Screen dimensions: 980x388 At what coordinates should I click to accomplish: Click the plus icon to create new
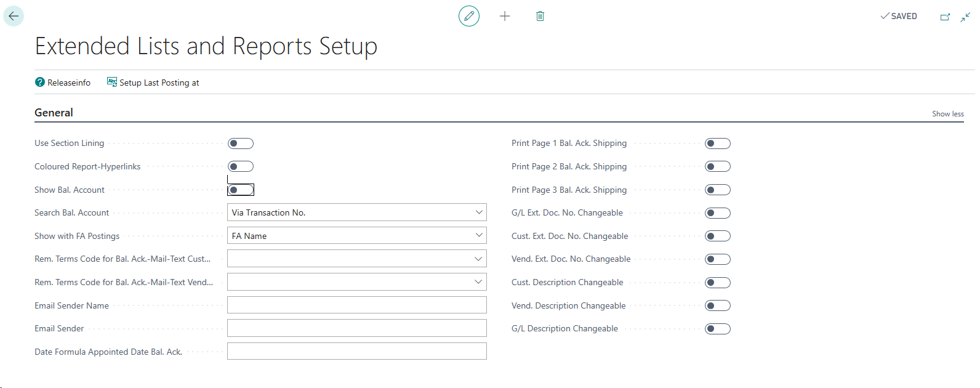505,16
